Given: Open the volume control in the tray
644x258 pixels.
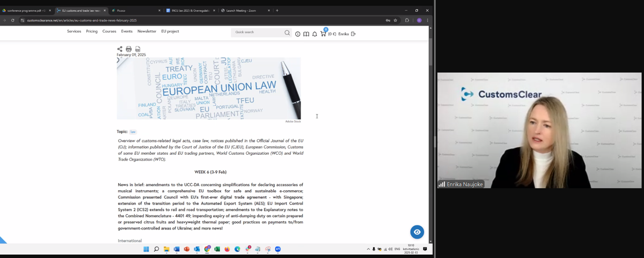Looking at the screenshot, I should tap(391, 249).
